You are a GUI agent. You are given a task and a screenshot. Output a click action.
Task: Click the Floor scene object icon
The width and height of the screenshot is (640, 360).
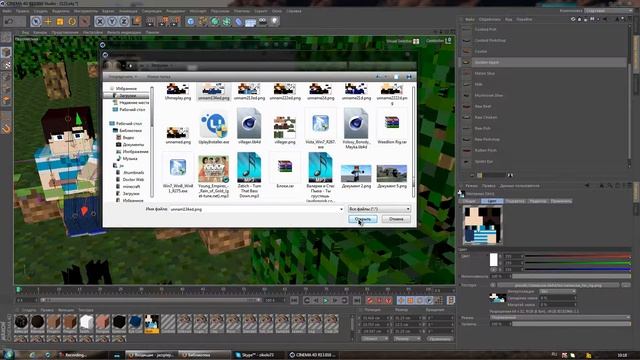pos(250,21)
